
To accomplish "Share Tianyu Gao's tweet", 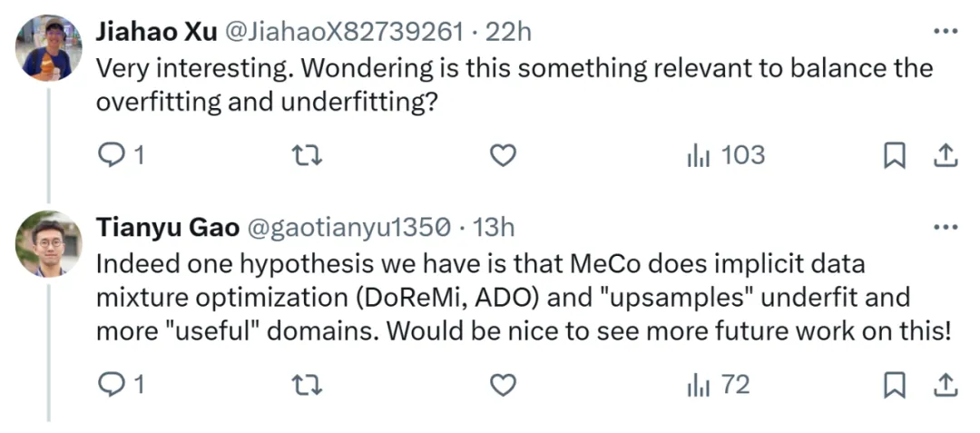I will pos(946,386).
